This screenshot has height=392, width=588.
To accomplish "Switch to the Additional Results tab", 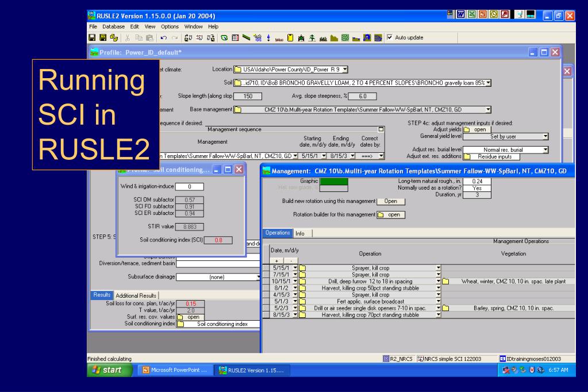I will [136, 295].
